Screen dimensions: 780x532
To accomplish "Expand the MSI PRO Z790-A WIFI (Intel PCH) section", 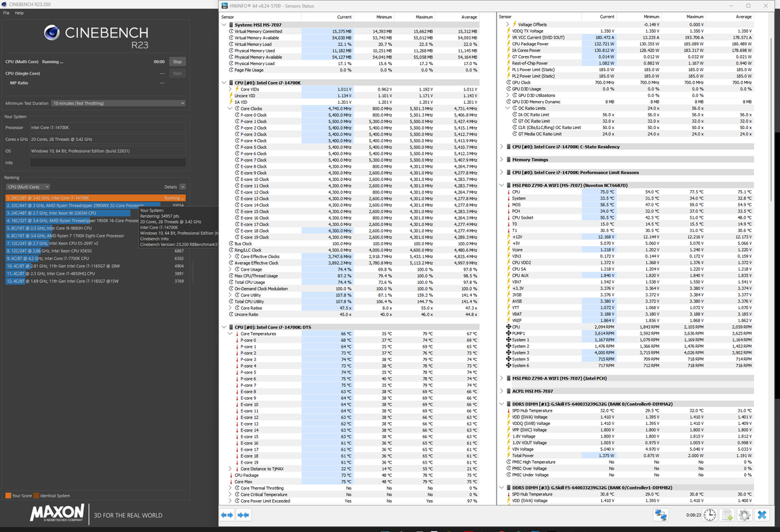I will [501, 378].
